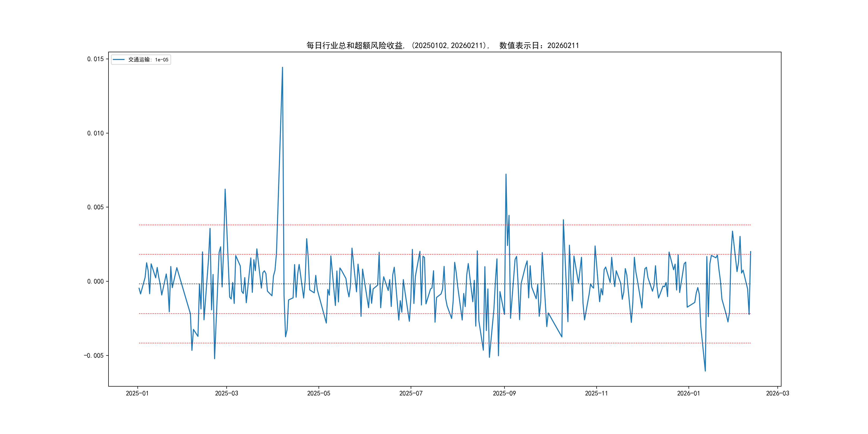Click the chart title text
The image size is (868, 434).
(x=442, y=46)
